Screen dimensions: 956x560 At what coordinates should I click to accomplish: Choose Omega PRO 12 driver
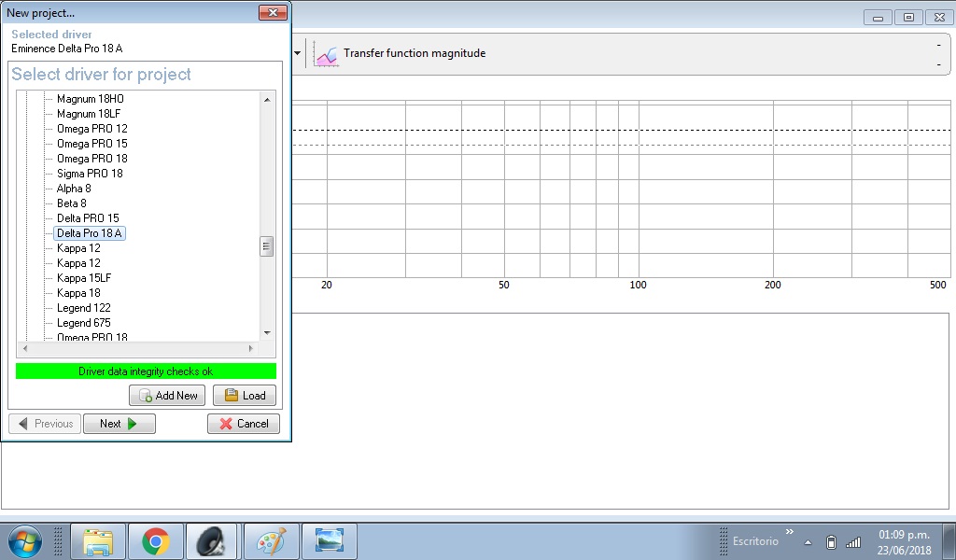[92, 129]
